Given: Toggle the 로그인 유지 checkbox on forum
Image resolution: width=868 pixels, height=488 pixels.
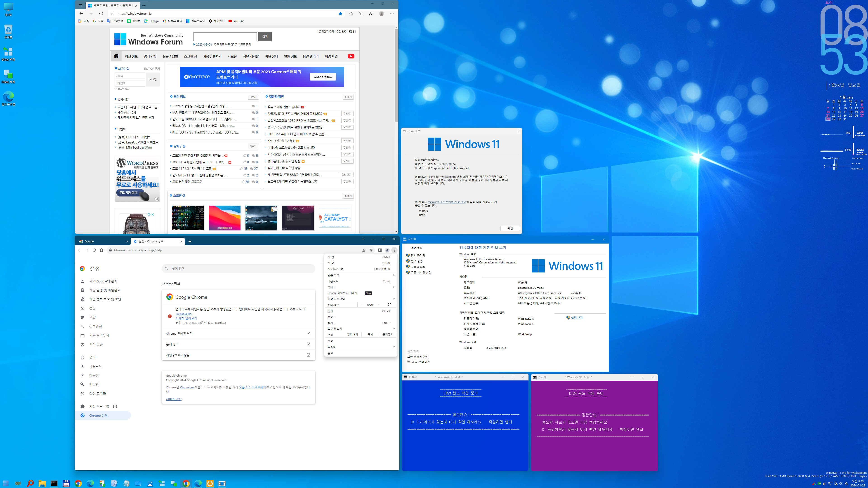Looking at the screenshot, I should pos(116,89).
